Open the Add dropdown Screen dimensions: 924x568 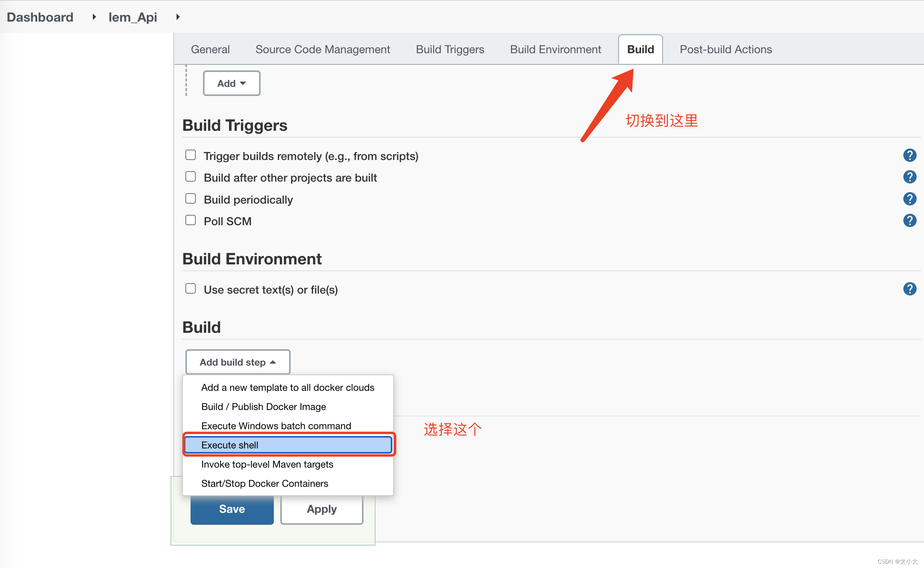pyautogui.click(x=231, y=83)
